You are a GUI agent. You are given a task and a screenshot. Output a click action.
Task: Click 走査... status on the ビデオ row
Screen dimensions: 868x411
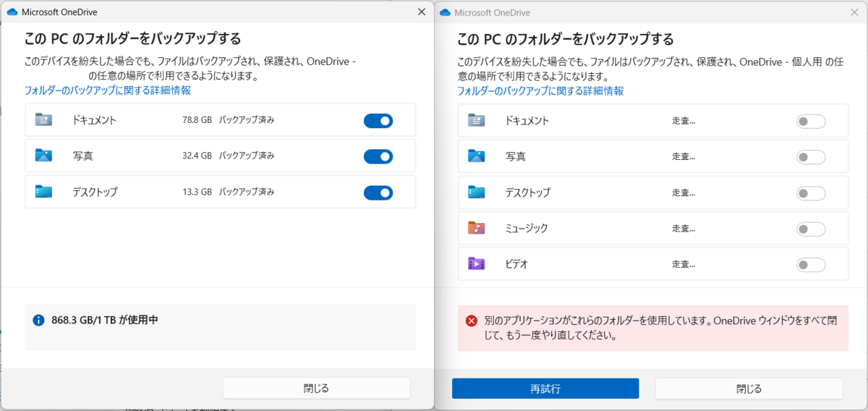(x=684, y=264)
